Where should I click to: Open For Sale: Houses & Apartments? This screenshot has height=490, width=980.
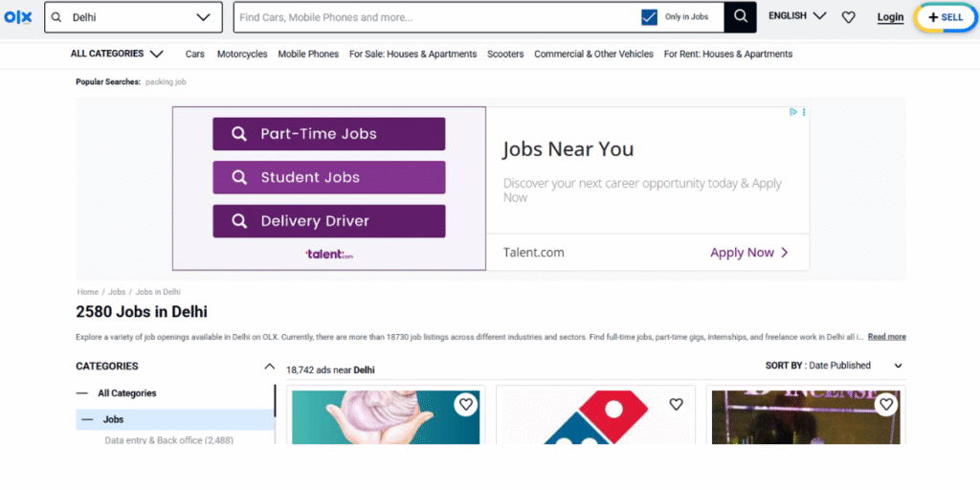tap(413, 55)
